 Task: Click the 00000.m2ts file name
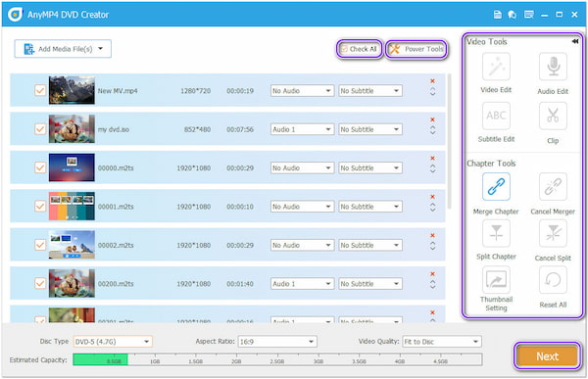coord(116,167)
